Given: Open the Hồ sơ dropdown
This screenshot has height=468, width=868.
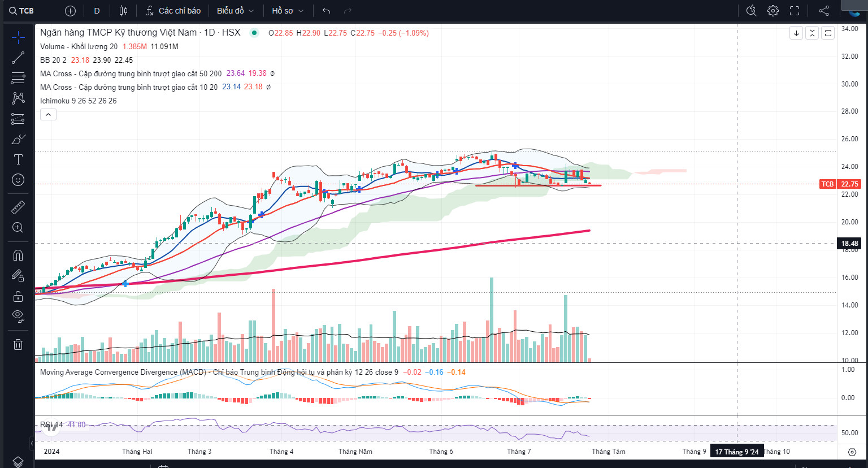Looking at the screenshot, I should [x=288, y=11].
